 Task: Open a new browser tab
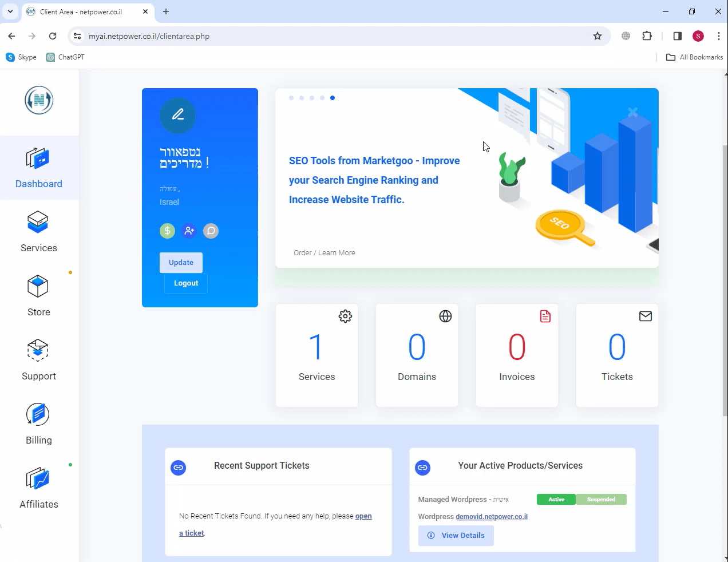click(166, 11)
